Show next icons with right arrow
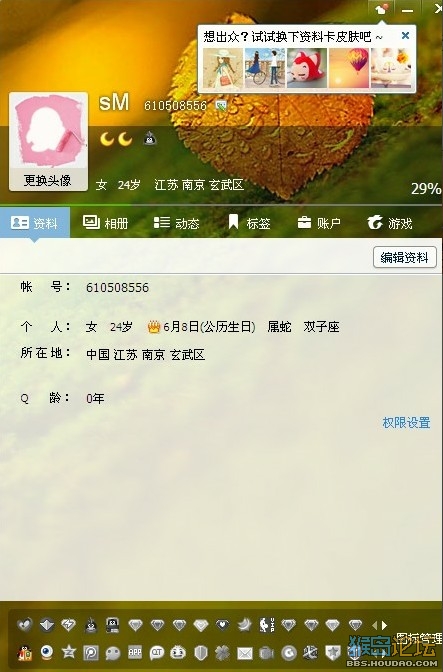Screen dimensions: 443x672 pyautogui.click(x=384, y=625)
